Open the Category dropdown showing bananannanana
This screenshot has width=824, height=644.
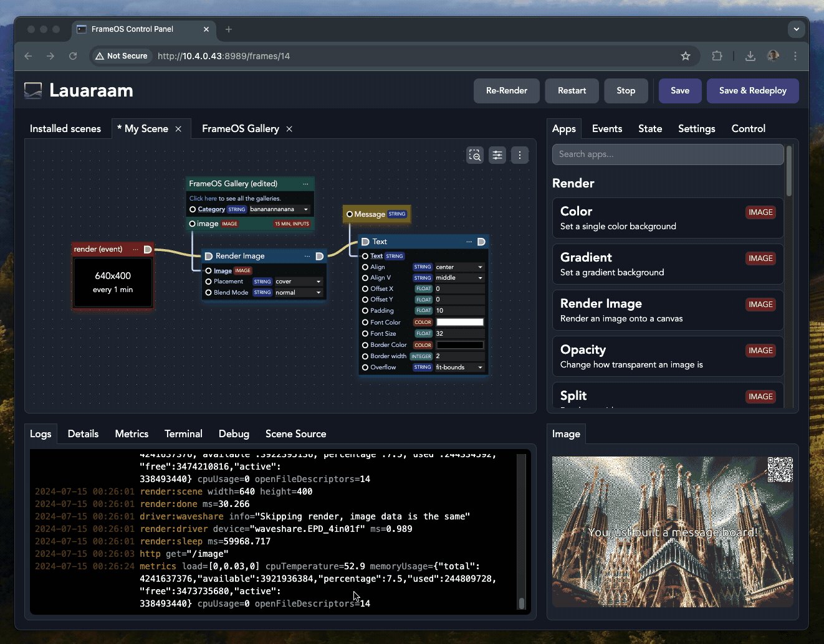tap(279, 209)
